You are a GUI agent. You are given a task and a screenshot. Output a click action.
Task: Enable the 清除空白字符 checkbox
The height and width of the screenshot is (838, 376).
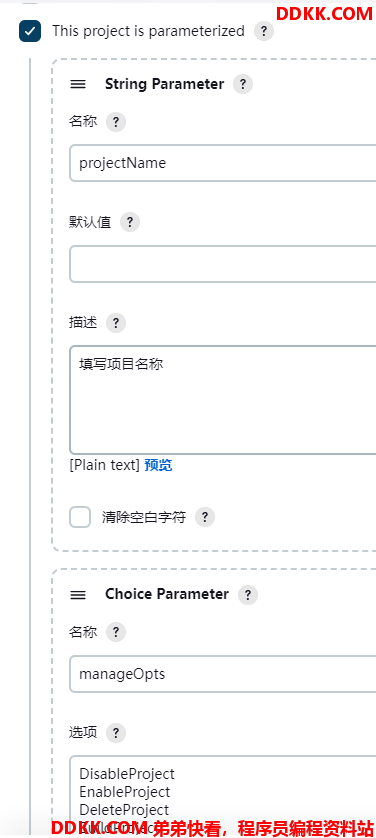tap(80, 517)
